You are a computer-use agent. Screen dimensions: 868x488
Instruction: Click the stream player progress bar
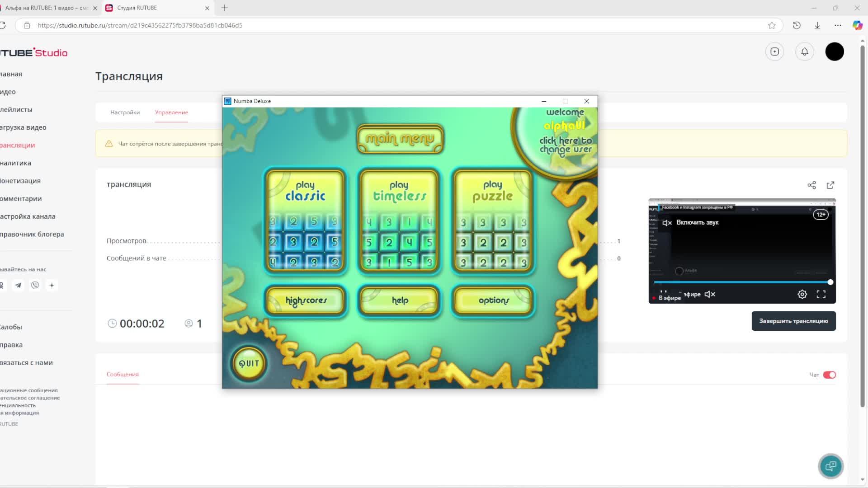[741, 282]
